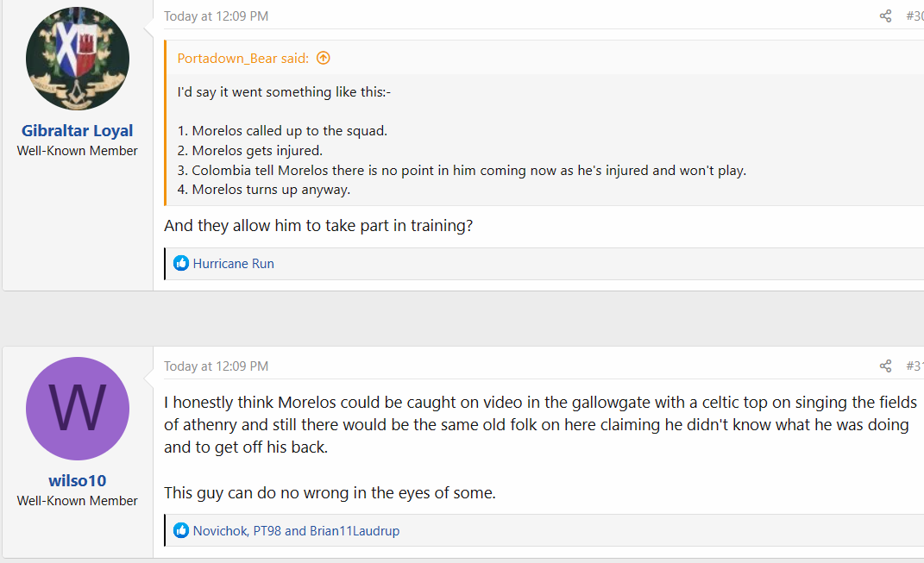Click Portadown_Bear said quote header
The width and height of the screenshot is (924, 563).
(242, 59)
